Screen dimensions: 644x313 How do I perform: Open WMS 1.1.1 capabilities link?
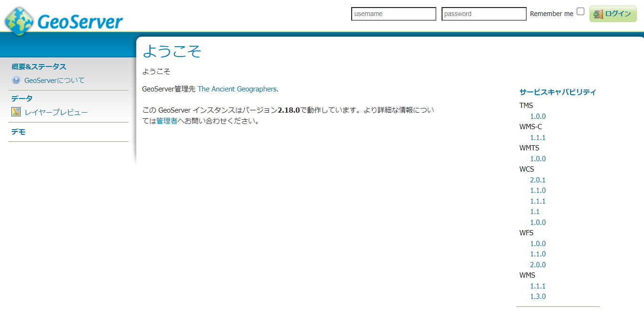coord(538,286)
